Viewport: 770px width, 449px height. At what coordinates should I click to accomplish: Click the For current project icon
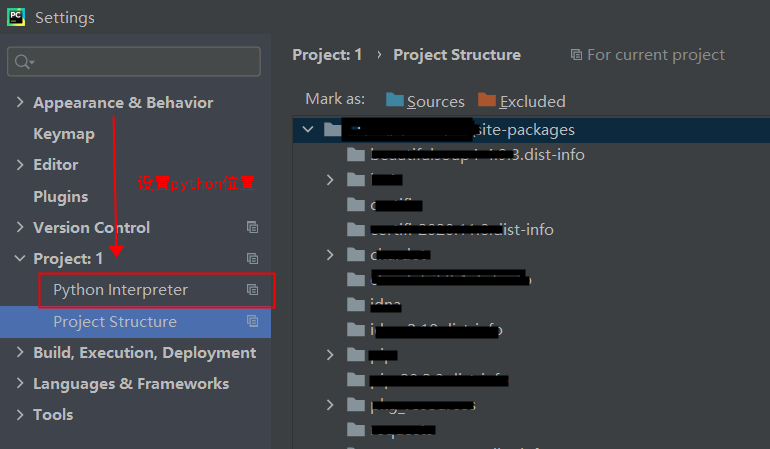pyautogui.click(x=576, y=55)
